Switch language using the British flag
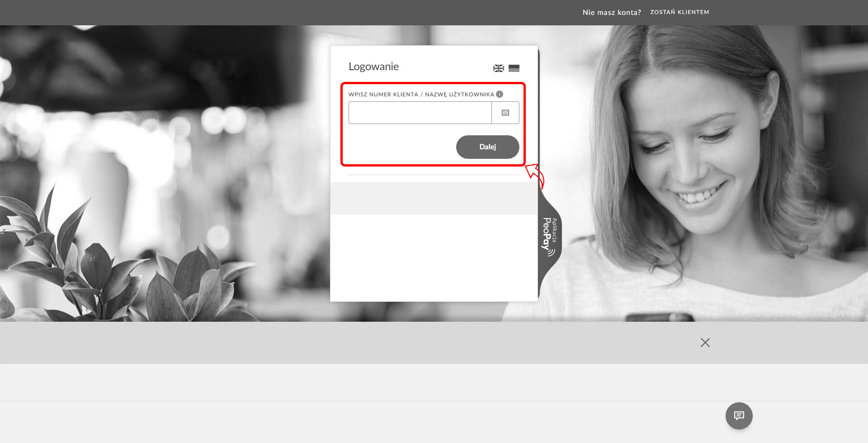Image resolution: width=868 pixels, height=443 pixels. (498, 68)
